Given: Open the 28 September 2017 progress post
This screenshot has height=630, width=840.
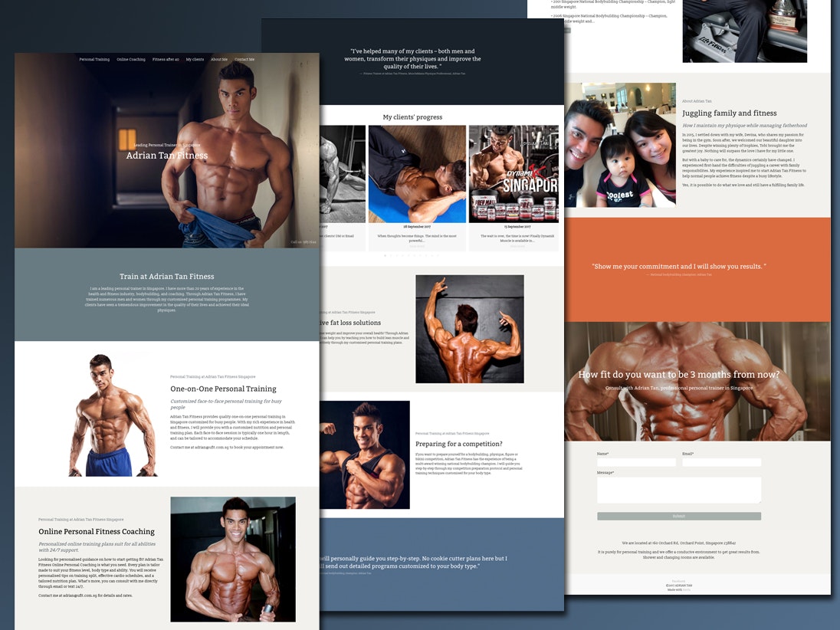Looking at the screenshot, I should [x=418, y=188].
